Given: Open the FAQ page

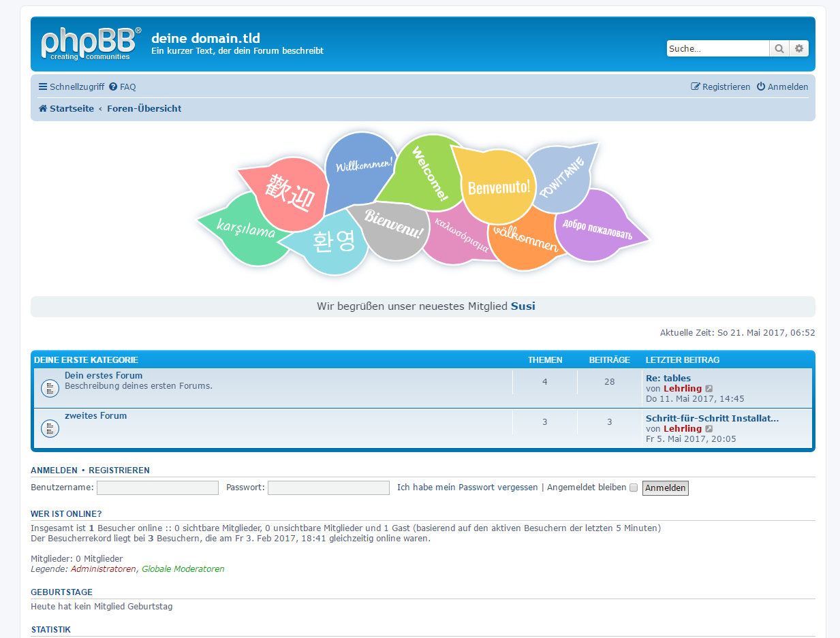Looking at the screenshot, I should coord(123,87).
